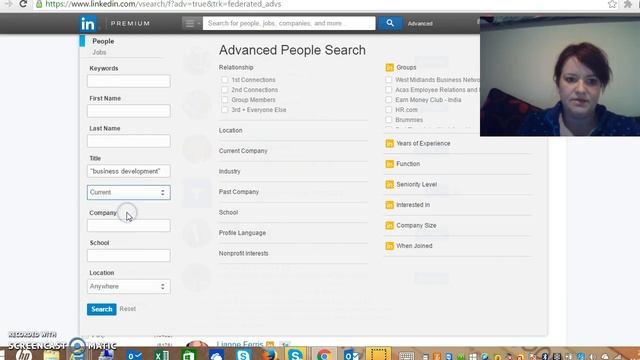The width and height of the screenshot is (640, 360).
Task: Click the premium icon beside Seniority Level
Action: coord(389,184)
